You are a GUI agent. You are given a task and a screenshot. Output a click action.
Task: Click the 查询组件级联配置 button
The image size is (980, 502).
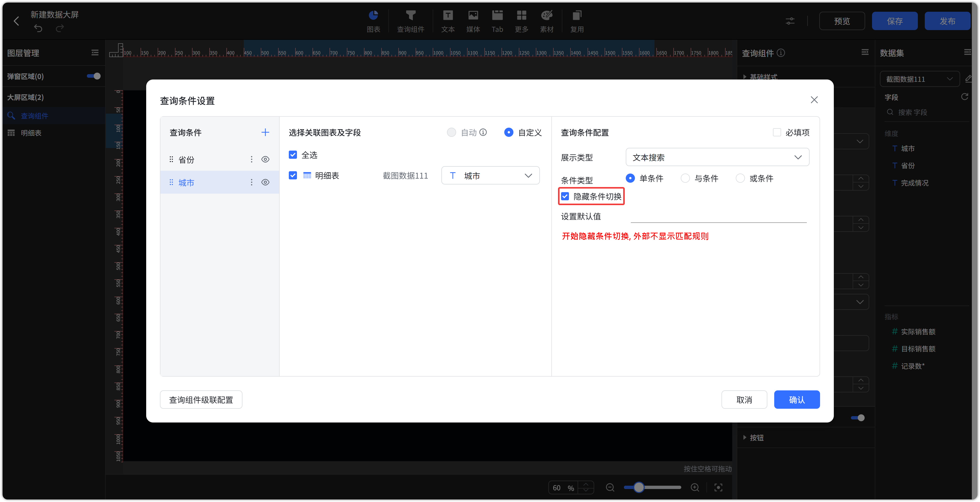coord(201,400)
